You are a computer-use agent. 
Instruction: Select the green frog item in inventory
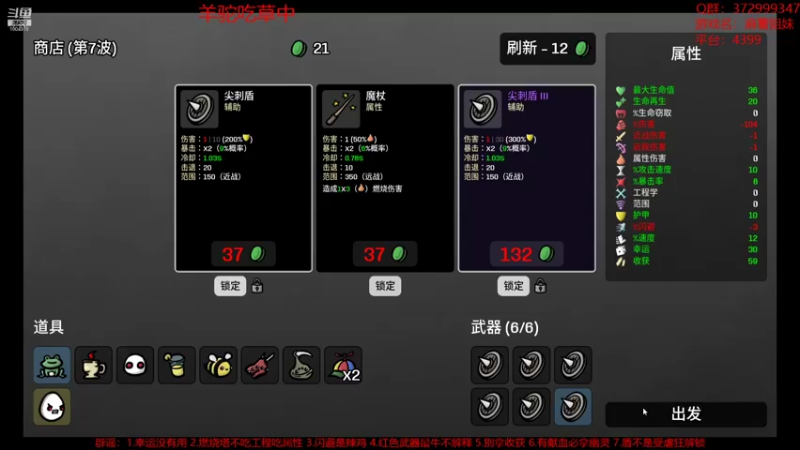pos(52,365)
